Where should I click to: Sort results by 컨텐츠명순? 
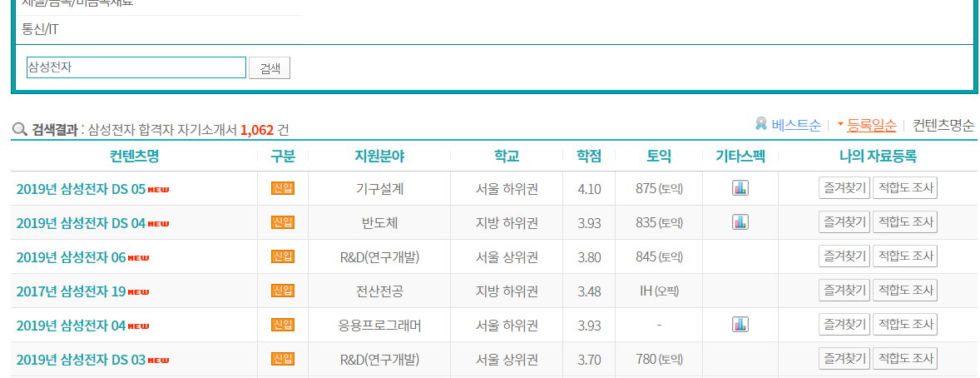click(x=943, y=125)
